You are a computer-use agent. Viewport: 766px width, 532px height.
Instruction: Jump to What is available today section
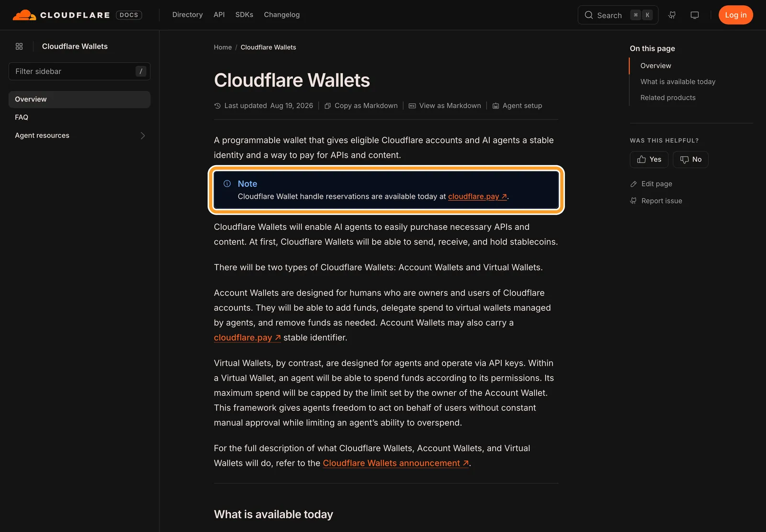tap(678, 82)
